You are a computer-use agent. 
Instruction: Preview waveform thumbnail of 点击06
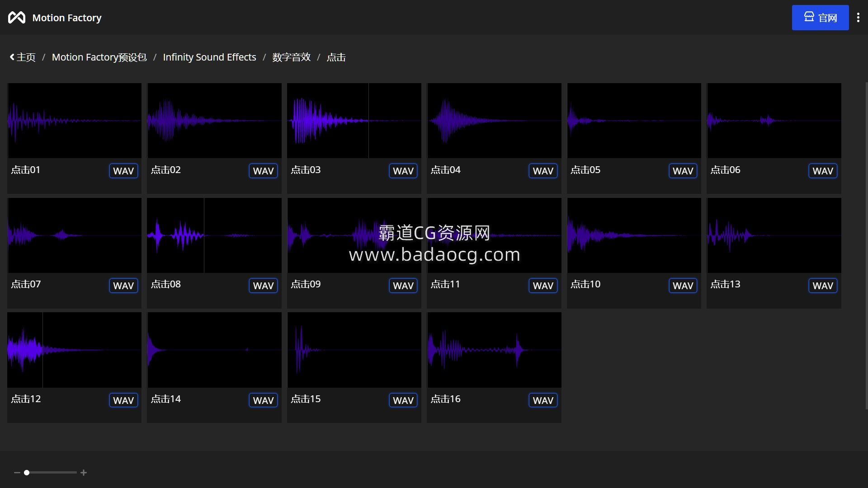[774, 121]
